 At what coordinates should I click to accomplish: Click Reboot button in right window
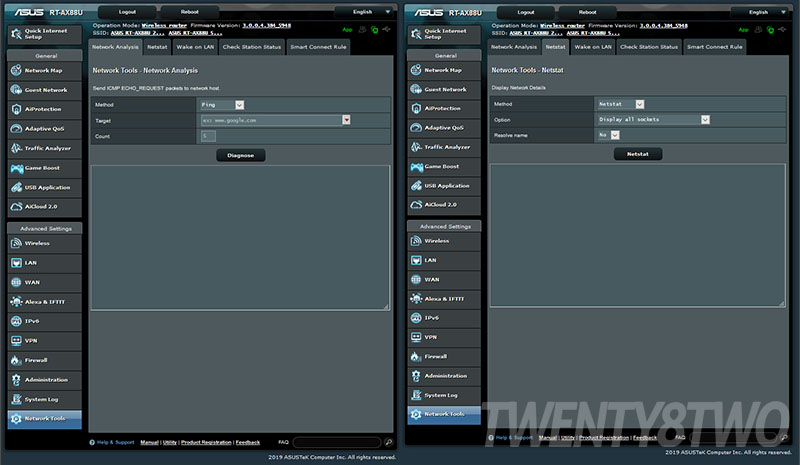click(x=587, y=12)
